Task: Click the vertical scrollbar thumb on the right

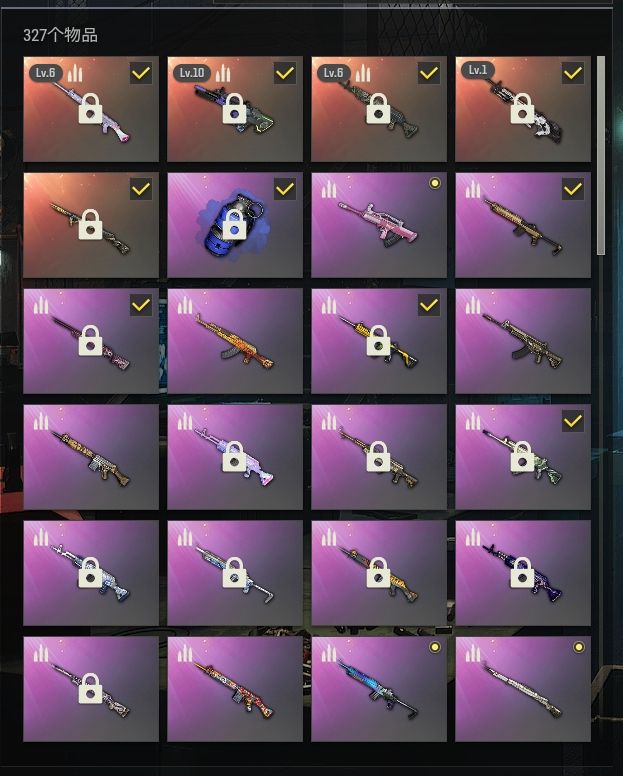Action: coord(601,155)
